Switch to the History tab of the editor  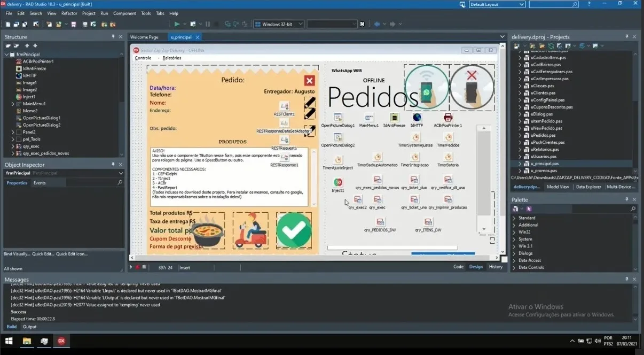[496, 267]
